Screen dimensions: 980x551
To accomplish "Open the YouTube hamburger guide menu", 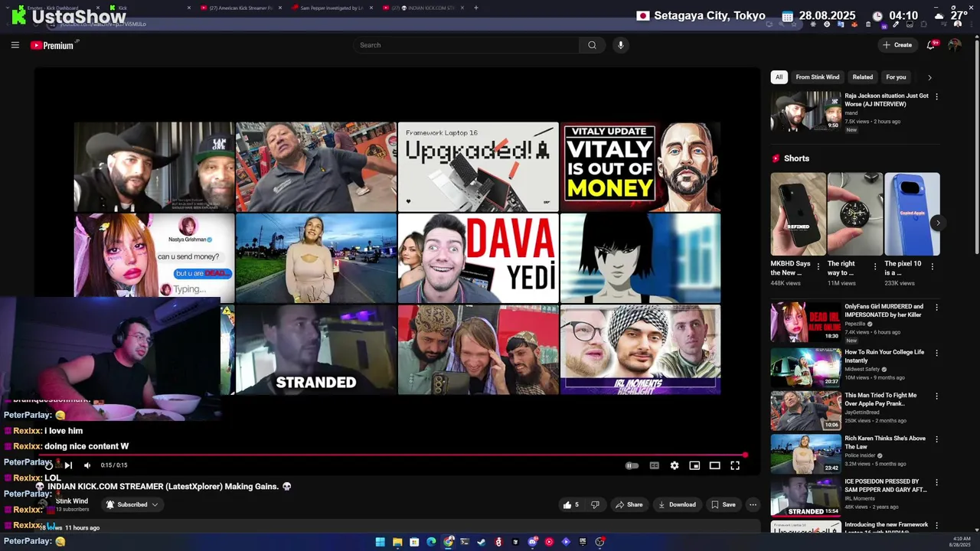I will (15, 45).
